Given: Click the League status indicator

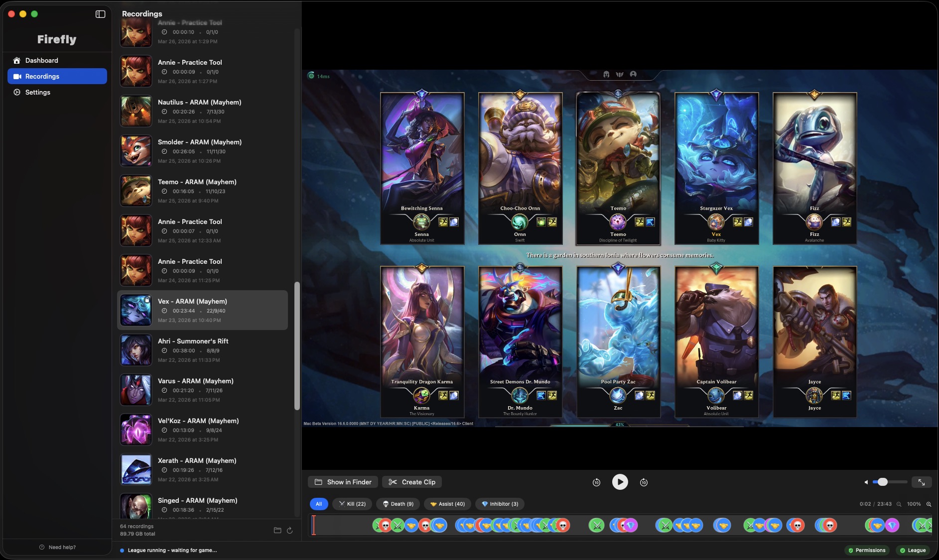Looking at the screenshot, I should click(x=913, y=550).
